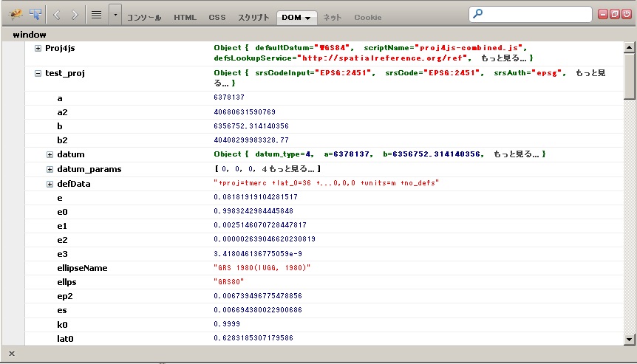This screenshot has width=637, height=364.
Task: Expand the datum property
Action: pyautogui.click(x=50, y=154)
